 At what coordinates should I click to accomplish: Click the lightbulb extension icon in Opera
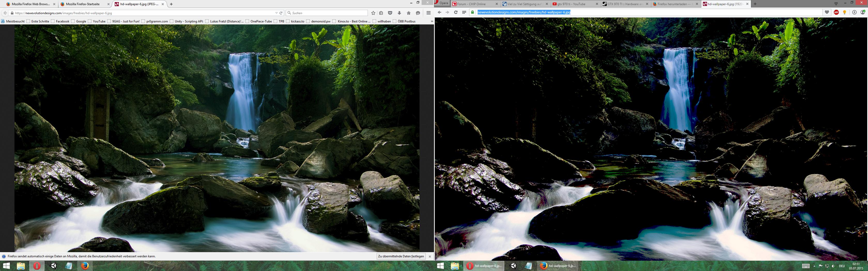[845, 12]
